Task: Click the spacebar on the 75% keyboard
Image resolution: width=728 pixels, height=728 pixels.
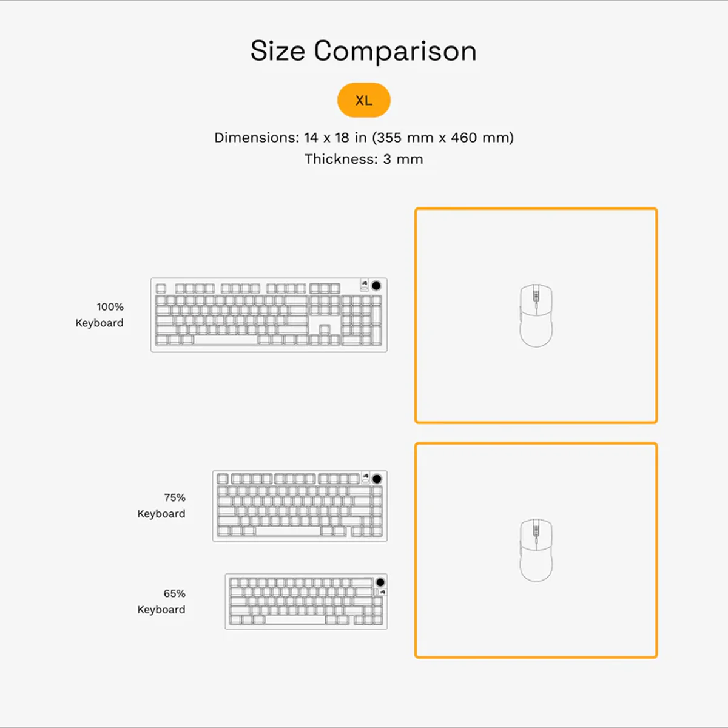Action: pyautogui.click(x=288, y=531)
